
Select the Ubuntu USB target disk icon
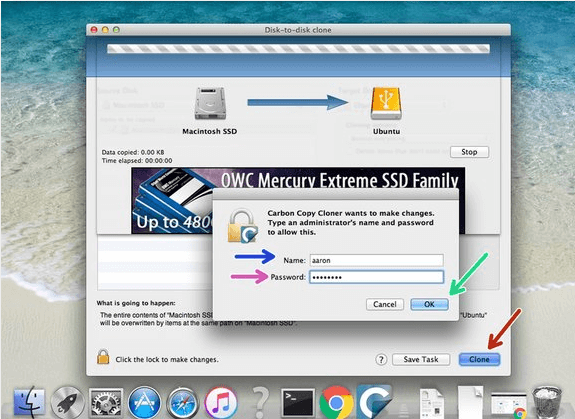click(386, 103)
